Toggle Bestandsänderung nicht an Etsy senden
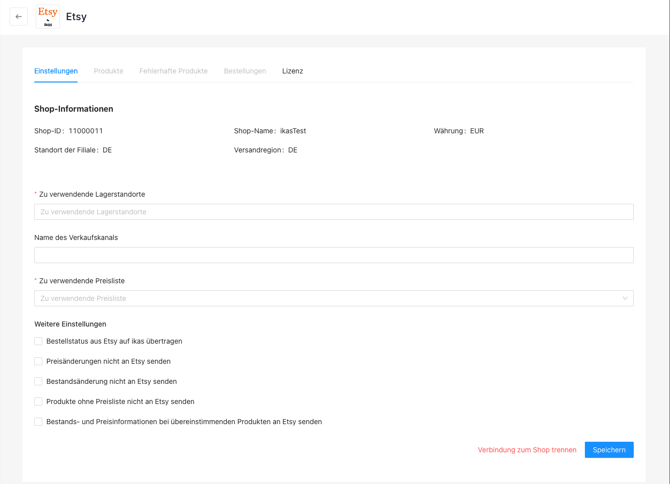This screenshot has width=670, height=484. 38,381
